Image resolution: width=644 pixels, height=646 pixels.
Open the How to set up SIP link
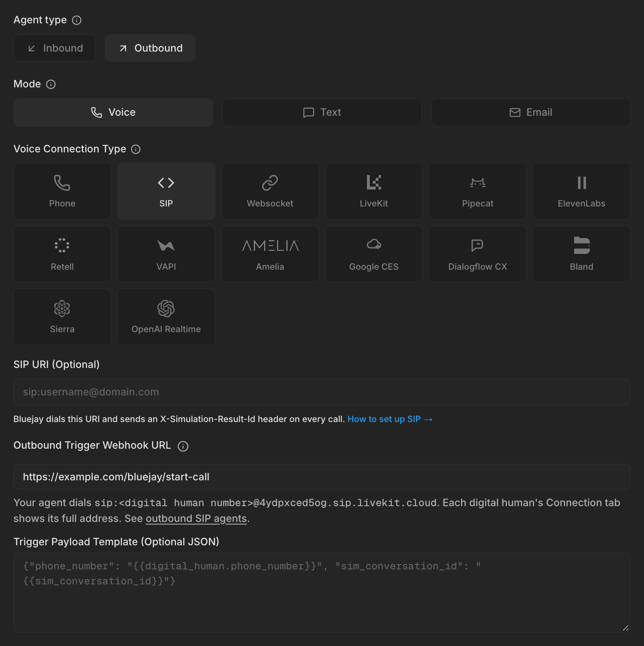coord(390,419)
